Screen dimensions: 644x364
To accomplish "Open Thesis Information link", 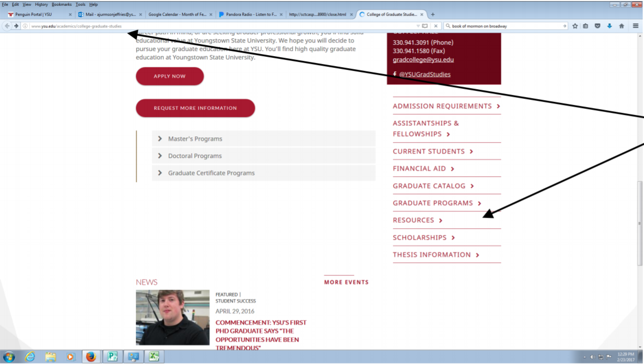I will coord(436,255).
